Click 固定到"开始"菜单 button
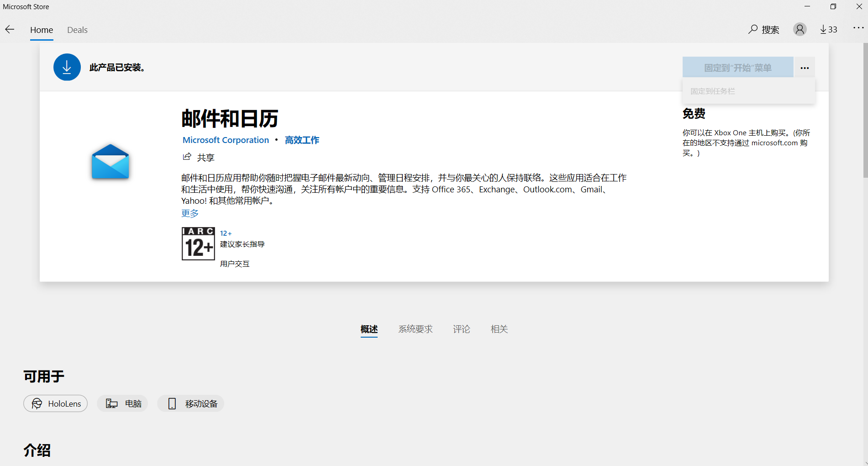The image size is (868, 466). (738, 68)
